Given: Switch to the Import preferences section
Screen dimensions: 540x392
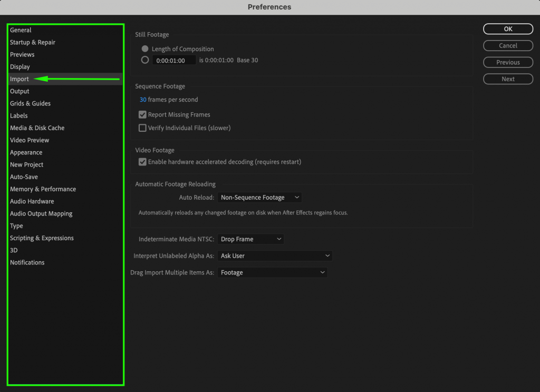Looking at the screenshot, I should 19,79.
